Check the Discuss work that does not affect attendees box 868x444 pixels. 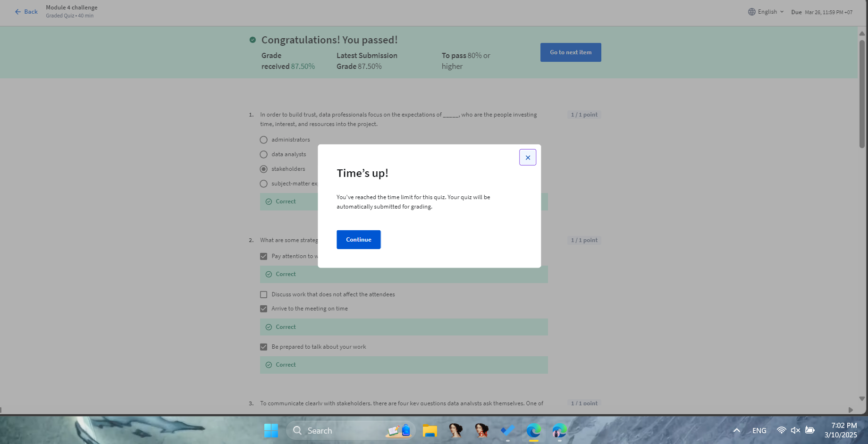pos(263,294)
